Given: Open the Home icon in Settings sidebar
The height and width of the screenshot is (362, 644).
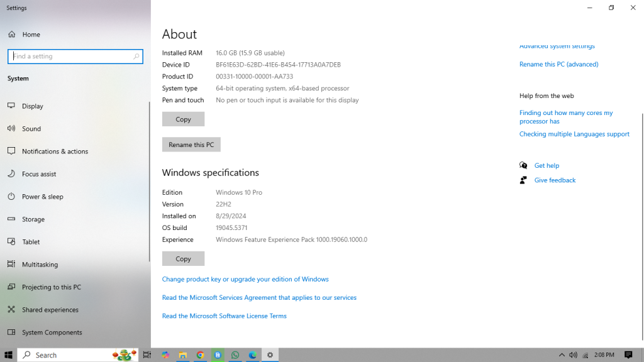Looking at the screenshot, I should (12, 35).
